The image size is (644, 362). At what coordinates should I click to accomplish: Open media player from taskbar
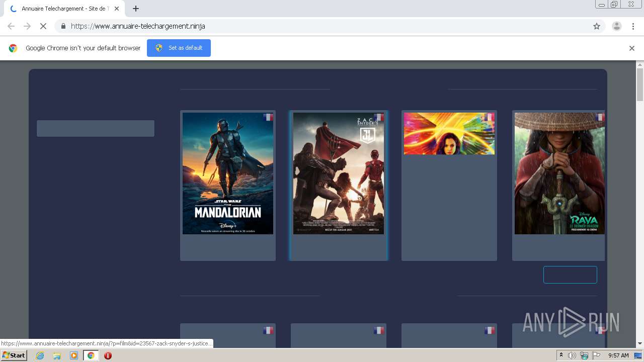tap(74, 355)
